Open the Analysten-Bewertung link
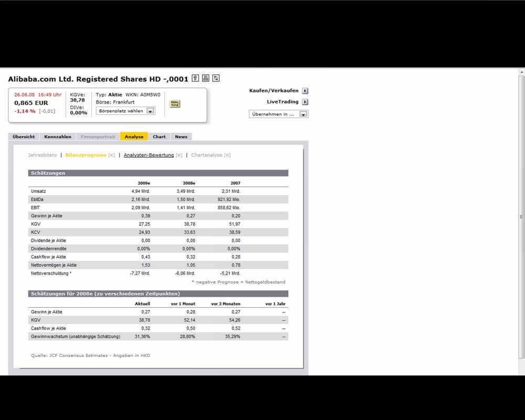 coord(149,155)
